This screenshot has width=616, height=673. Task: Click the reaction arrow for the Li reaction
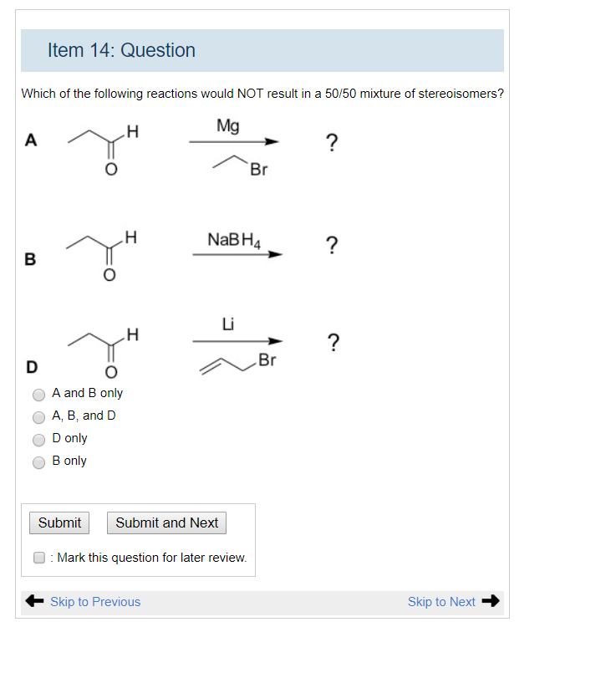pos(237,340)
